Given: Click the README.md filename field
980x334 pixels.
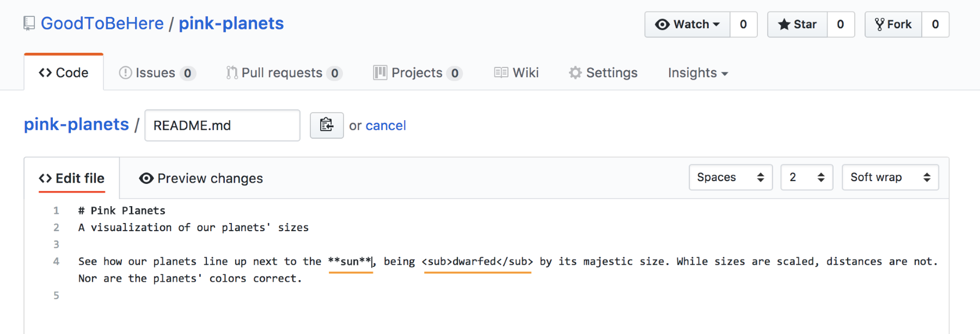Looking at the screenshot, I should pyautogui.click(x=222, y=126).
